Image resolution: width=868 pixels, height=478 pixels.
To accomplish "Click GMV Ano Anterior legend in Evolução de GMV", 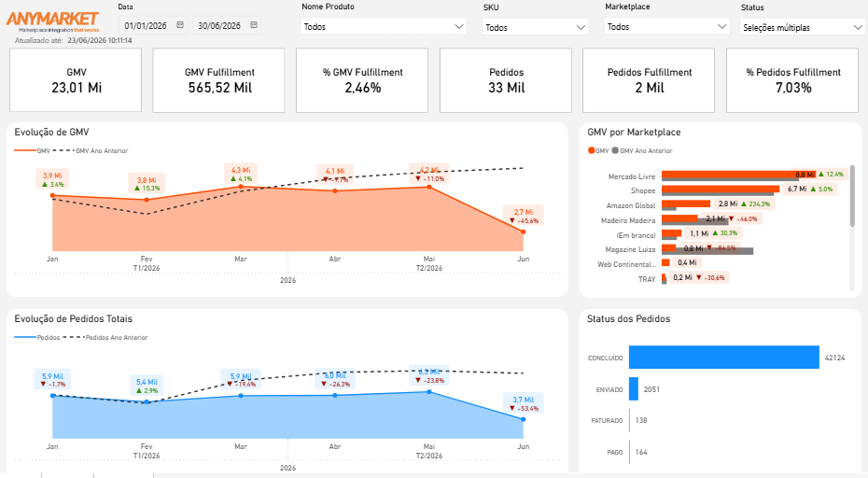I will pyautogui.click(x=91, y=150).
